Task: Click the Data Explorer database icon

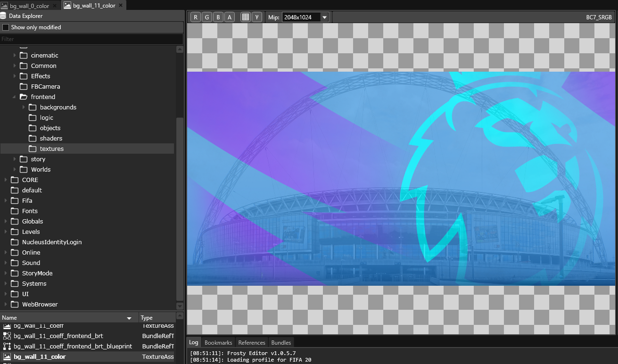Action: pyautogui.click(x=3, y=16)
